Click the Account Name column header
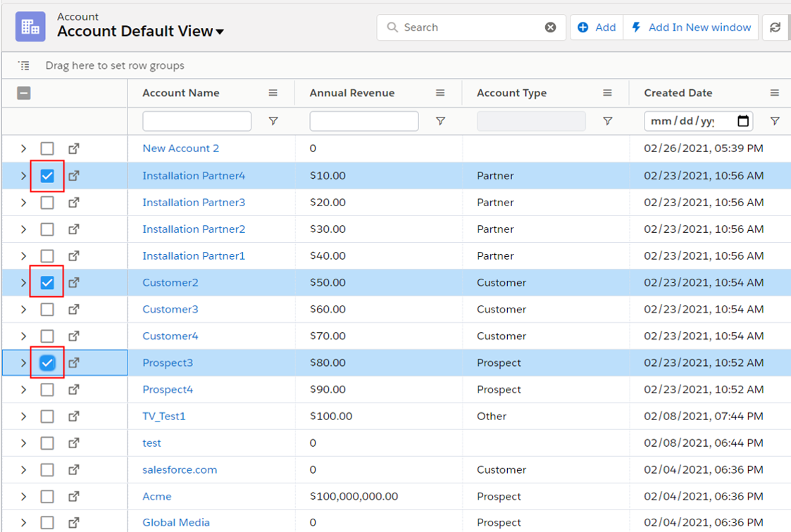Viewport: 791px width, 532px height. pyautogui.click(x=181, y=93)
